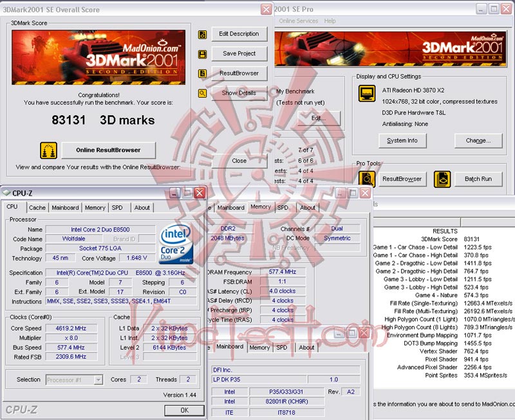Screen dimensions: 515x420
Task: Click the monitor icon in Display settings
Action: pyautogui.click(x=367, y=93)
